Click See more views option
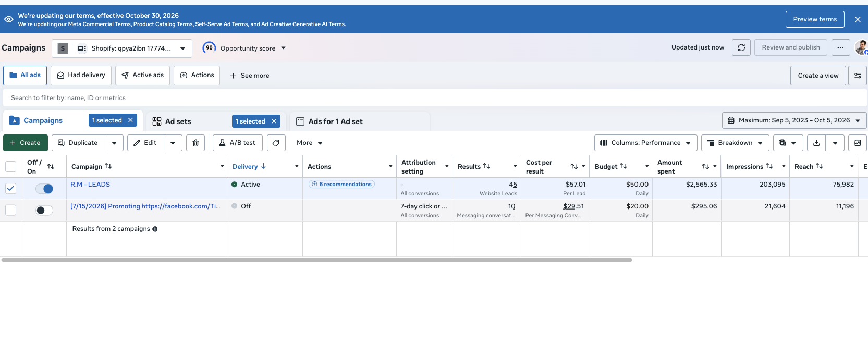Screen dimensions: 868x344 [250, 76]
